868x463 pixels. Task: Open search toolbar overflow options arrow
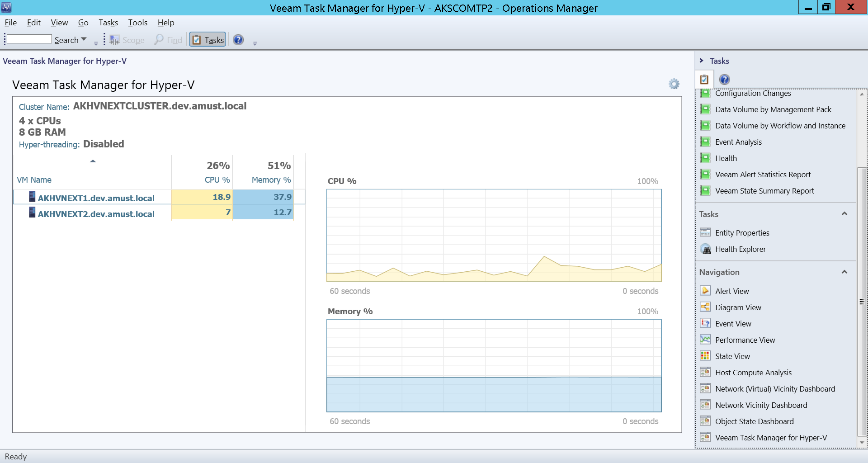click(x=96, y=43)
